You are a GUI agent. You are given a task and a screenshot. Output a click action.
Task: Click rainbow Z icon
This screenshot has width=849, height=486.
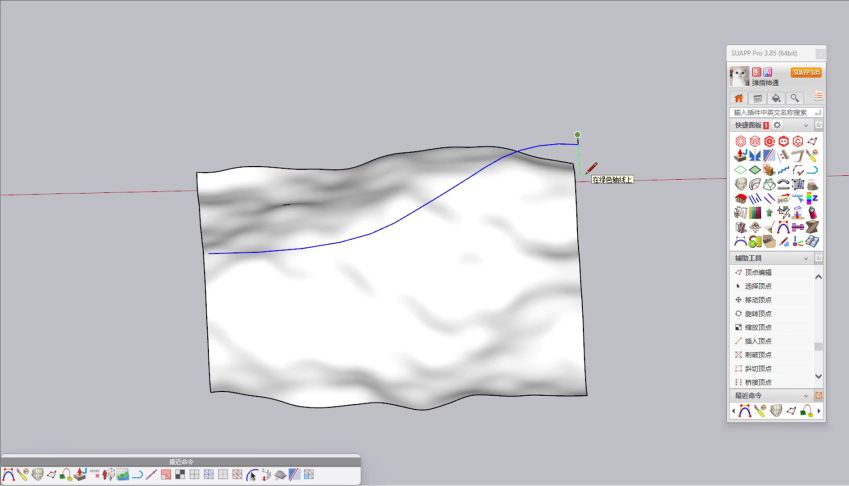(x=812, y=198)
